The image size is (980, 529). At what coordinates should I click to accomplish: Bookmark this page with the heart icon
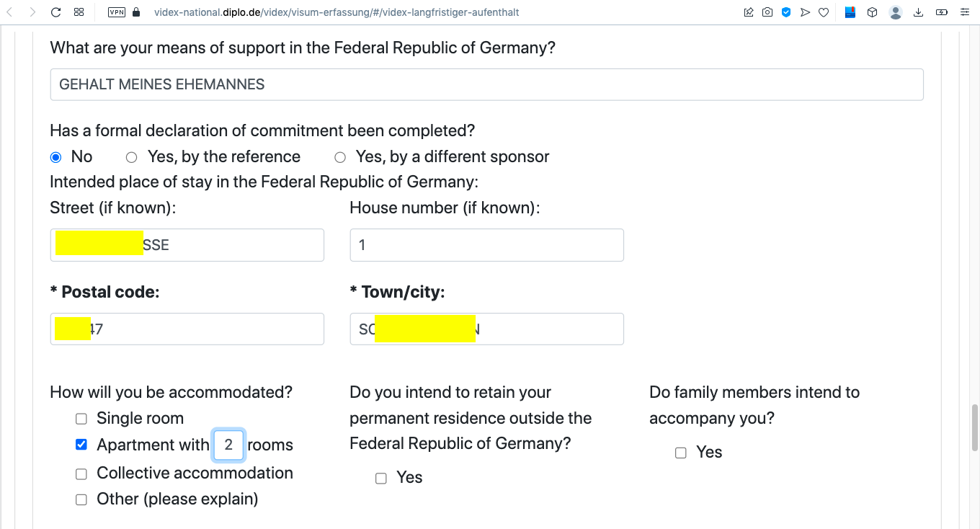pyautogui.click(x=824, y=12)
